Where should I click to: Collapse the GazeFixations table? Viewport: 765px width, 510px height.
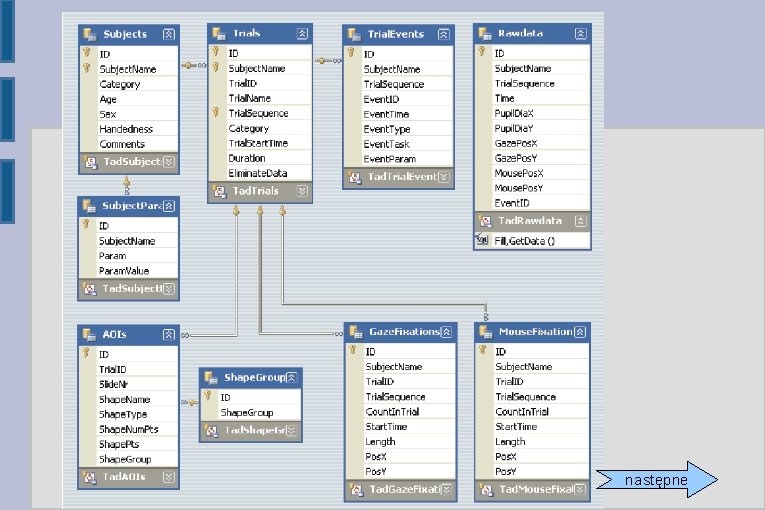coord(446,332)
